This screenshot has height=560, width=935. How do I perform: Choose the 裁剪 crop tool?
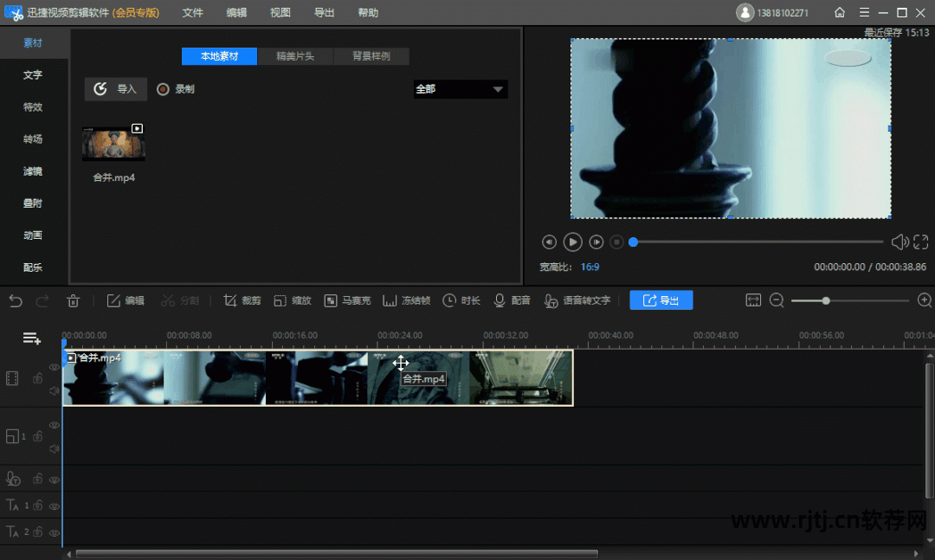(242, 300)
